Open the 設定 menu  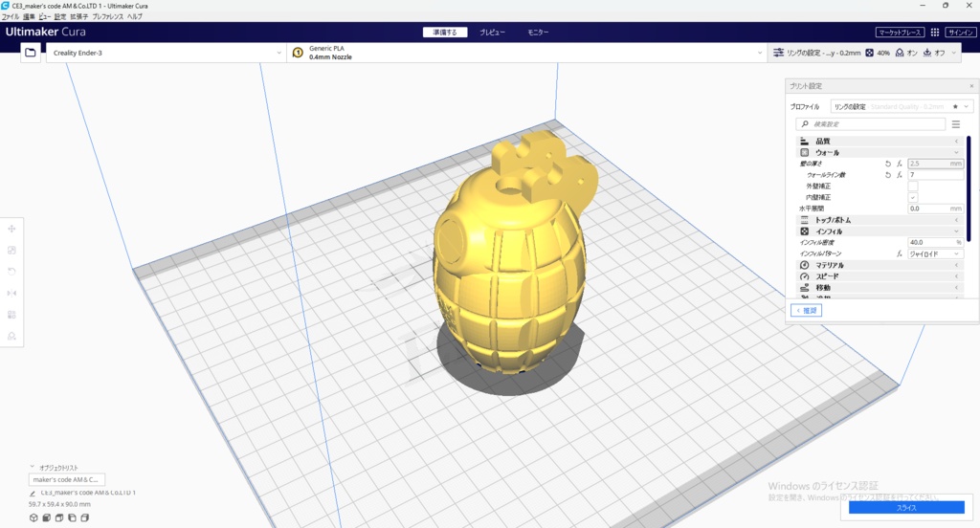pyautogui.click(x=60, y=17)
